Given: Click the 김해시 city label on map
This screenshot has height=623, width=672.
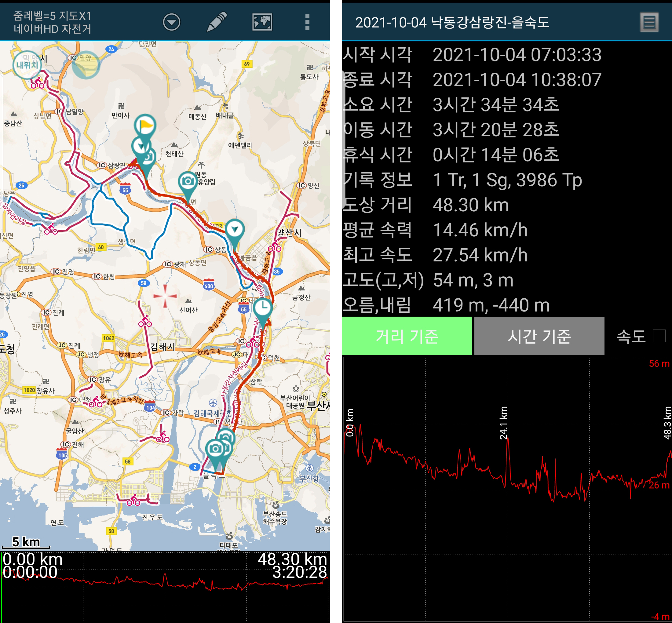Looking at the screenshot, I should click(x=163, y=347).
